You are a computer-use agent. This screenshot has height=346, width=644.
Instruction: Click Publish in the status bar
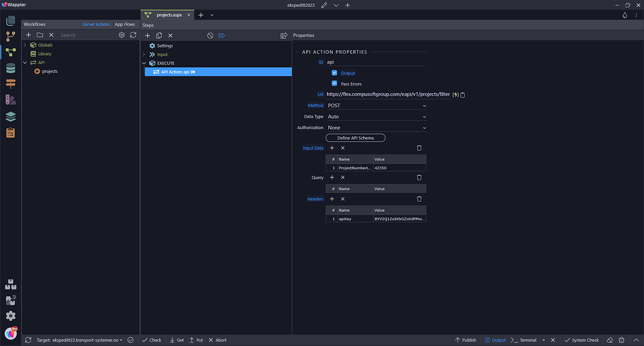pyautogui.click(x=465, y=340)
